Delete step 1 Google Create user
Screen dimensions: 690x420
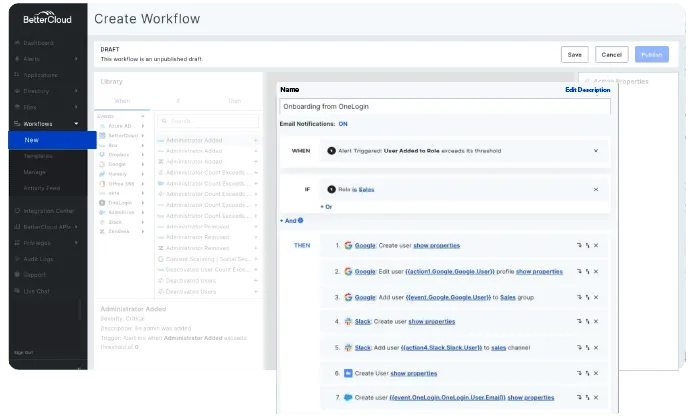pyautogui.click(x=596, y=245)
